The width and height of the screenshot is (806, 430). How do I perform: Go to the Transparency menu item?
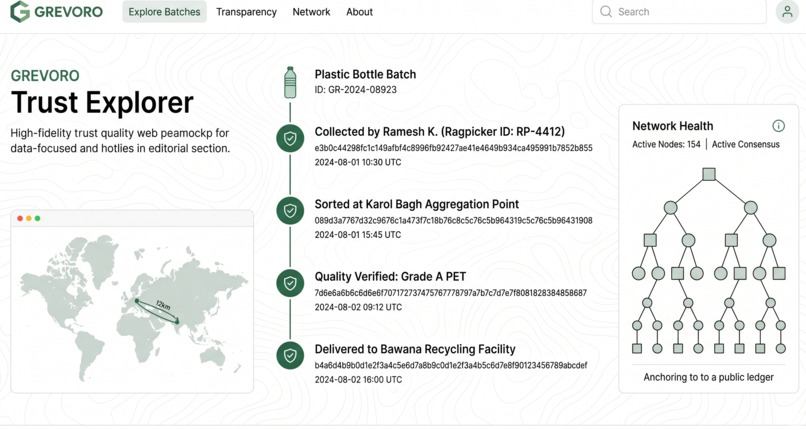pos(246,12)
